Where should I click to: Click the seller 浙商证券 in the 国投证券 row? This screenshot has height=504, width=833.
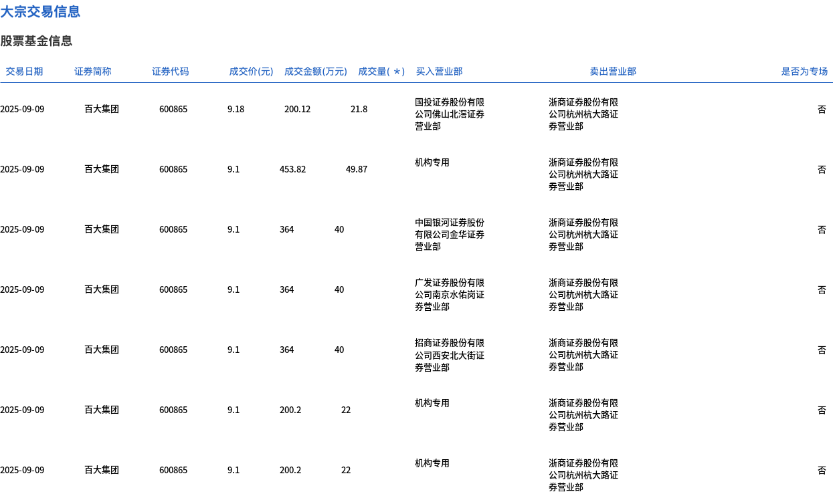[583, 114]
